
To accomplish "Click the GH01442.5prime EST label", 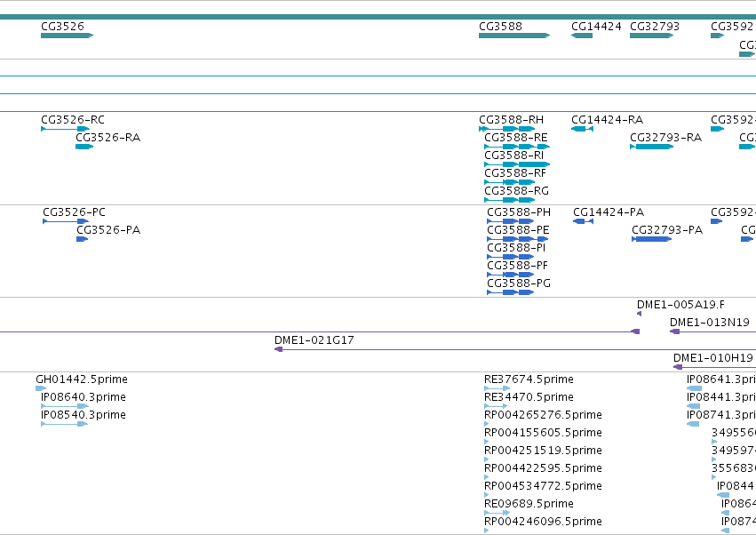I will coord(82,379).
